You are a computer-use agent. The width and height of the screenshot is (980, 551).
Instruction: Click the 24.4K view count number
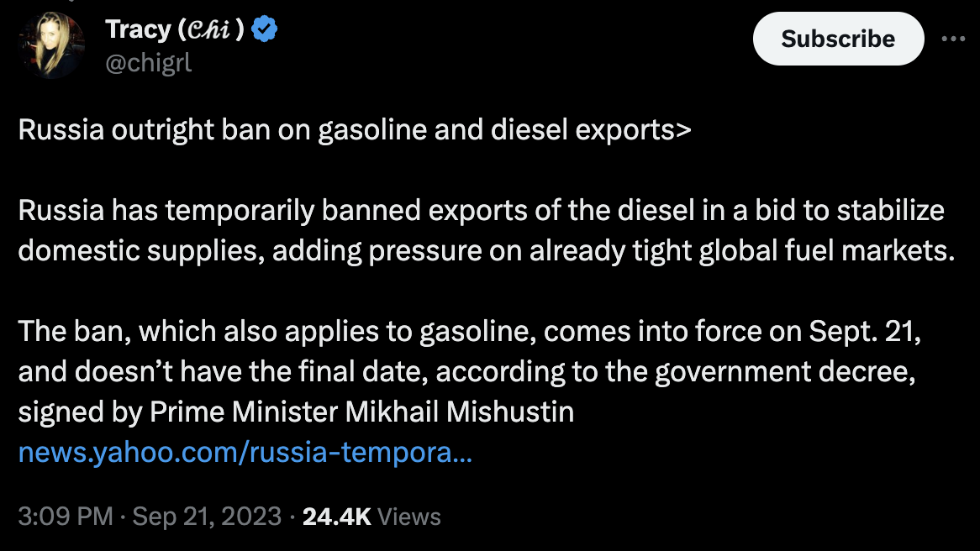336,516
